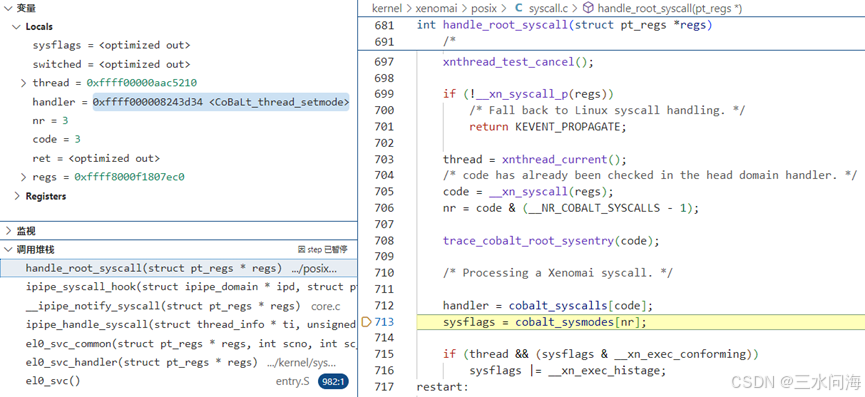Select __ipipe_notify_syscall stack frame
The image size is (865, 397).
tap(179, 305)
